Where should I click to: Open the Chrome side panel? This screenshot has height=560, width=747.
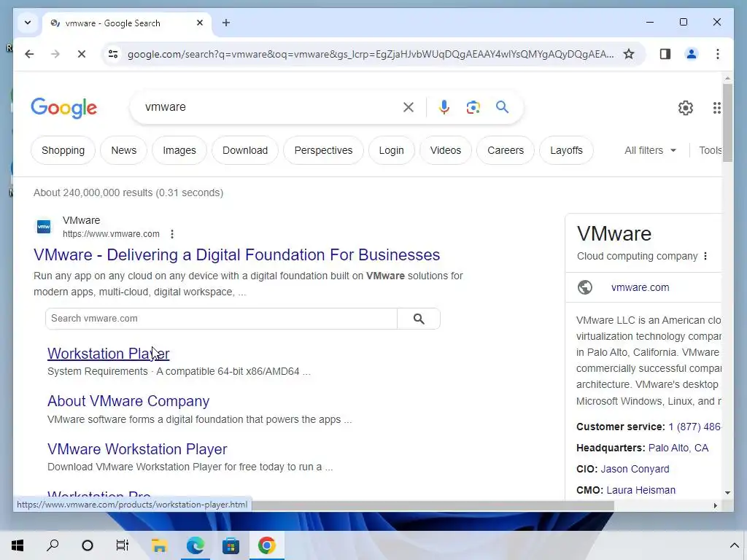tap(665, 54)
